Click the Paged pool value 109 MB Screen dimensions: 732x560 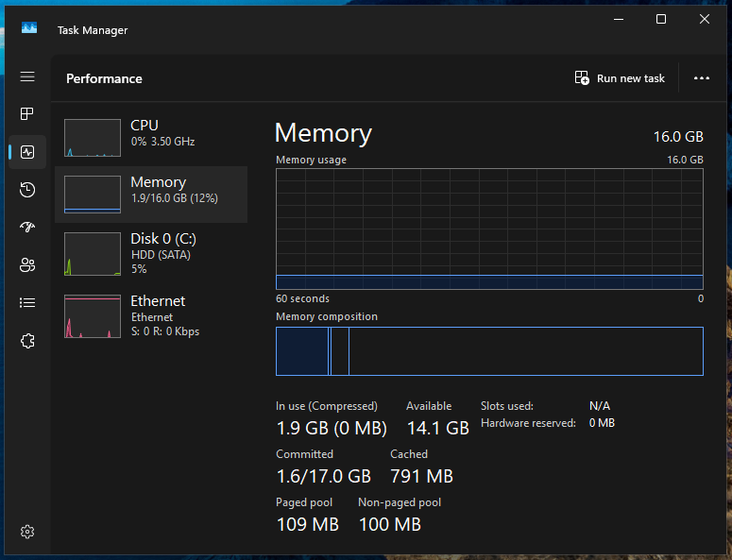click(308, 524)
